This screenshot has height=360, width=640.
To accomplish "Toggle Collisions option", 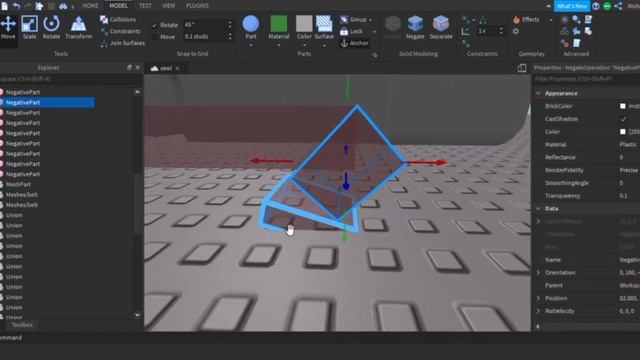I will [118, 20].
